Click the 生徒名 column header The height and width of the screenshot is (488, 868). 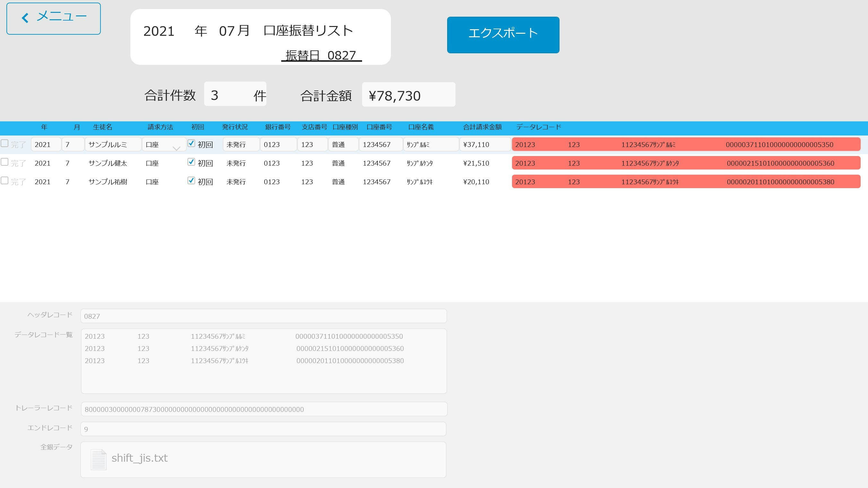click(x=102, y=127)
